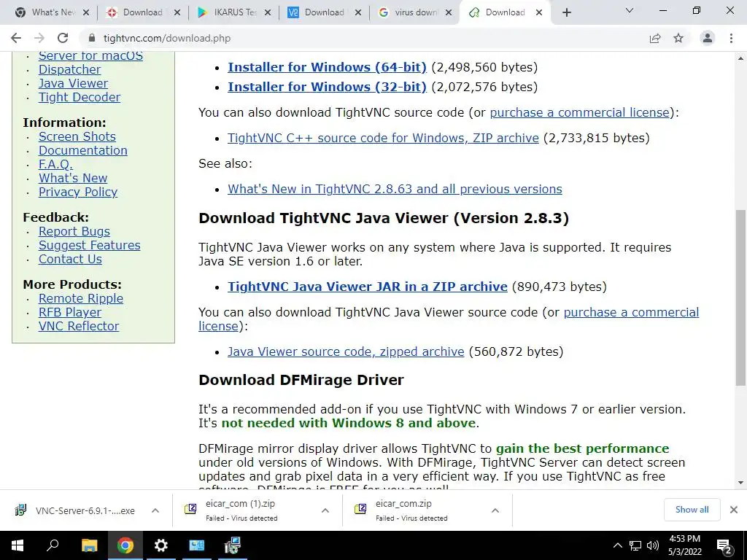Open the Dispatcher sidebar link
Image resolution: width=747 pixels, height=560 pixels.
click(69, 69)
